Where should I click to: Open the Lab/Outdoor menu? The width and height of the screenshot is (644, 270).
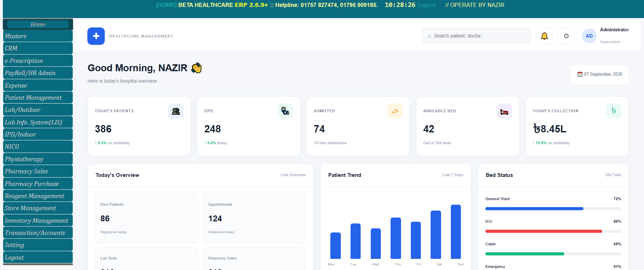pyautogui.click(x=38, y=110)
